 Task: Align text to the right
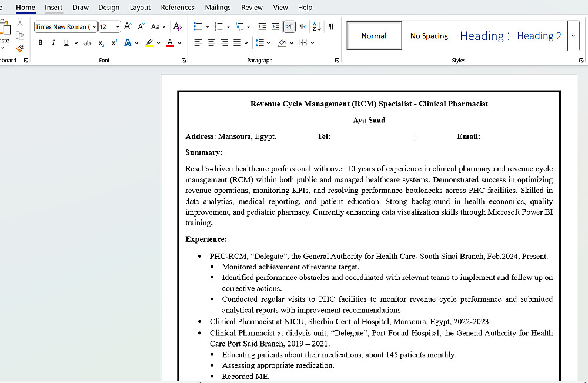tap(224, 43)
